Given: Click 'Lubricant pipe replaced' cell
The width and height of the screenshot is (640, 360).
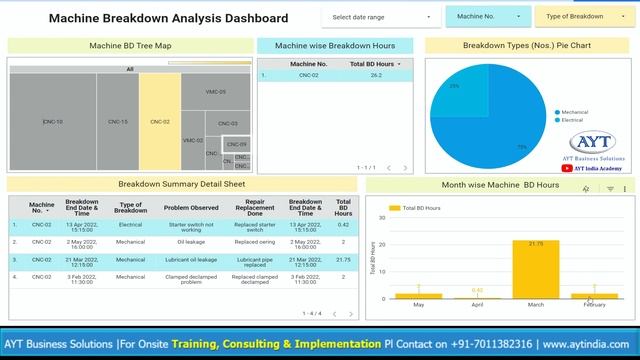Looking at the screenshot, I should tap(255, 262).
